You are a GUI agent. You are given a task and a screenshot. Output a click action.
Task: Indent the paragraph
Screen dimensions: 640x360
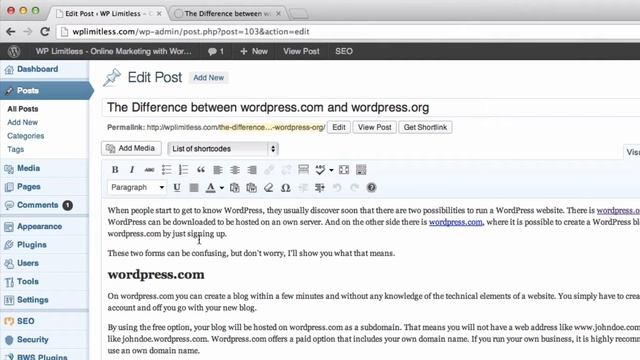tap(320, 187)
